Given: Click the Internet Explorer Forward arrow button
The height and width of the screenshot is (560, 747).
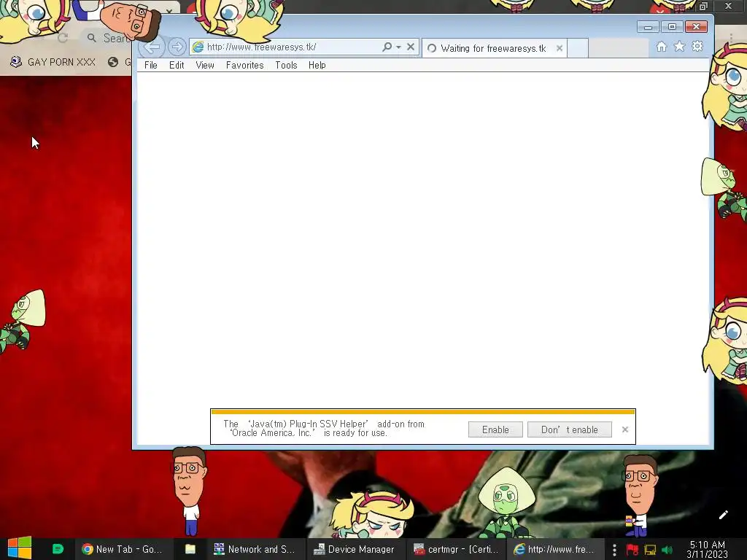Looking at the screenshot, I should click(177, 47).
